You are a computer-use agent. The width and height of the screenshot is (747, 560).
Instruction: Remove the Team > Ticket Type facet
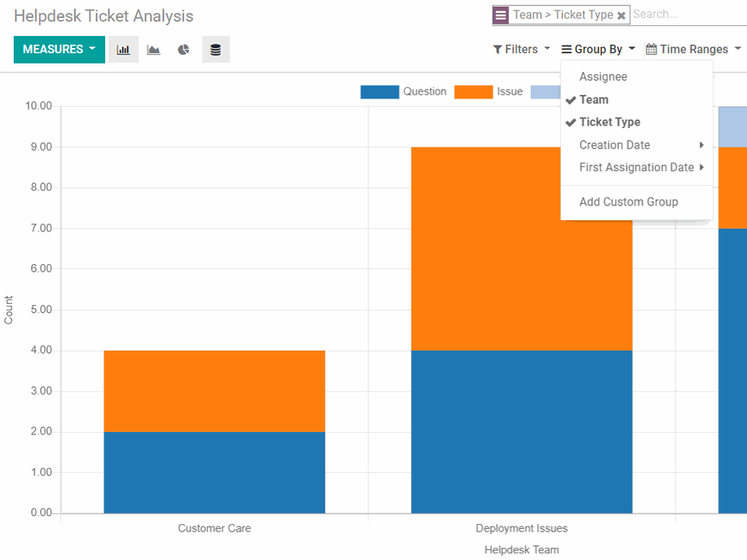[621, 15]
